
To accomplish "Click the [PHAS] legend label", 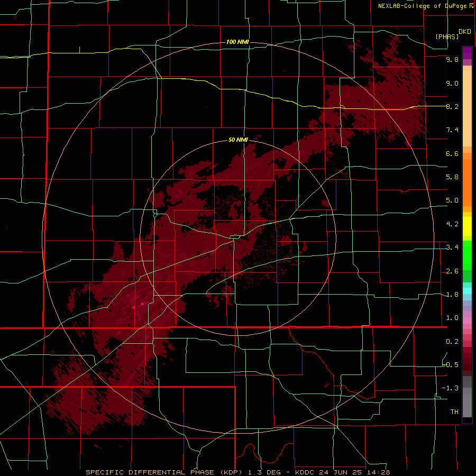I will click(447, 36).
